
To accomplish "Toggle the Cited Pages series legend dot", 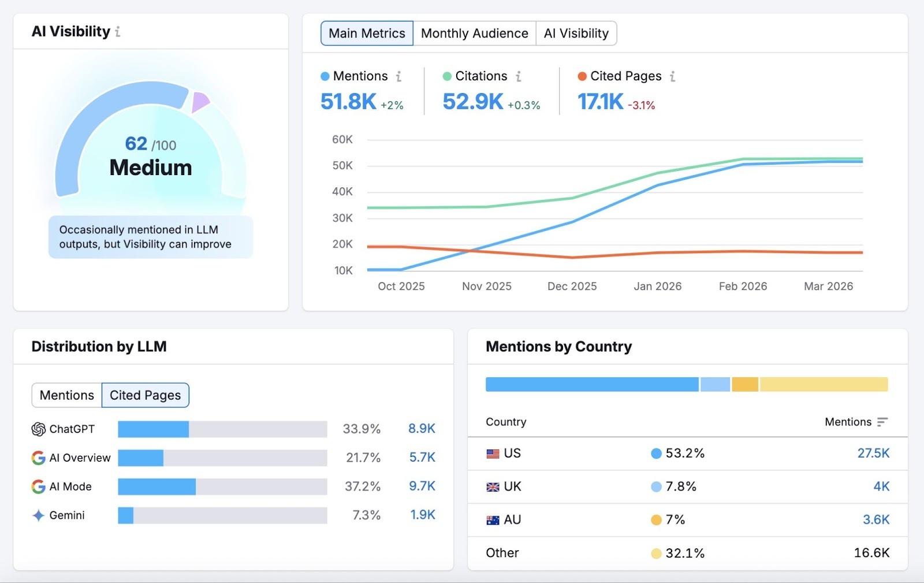I will coord(580,76).
